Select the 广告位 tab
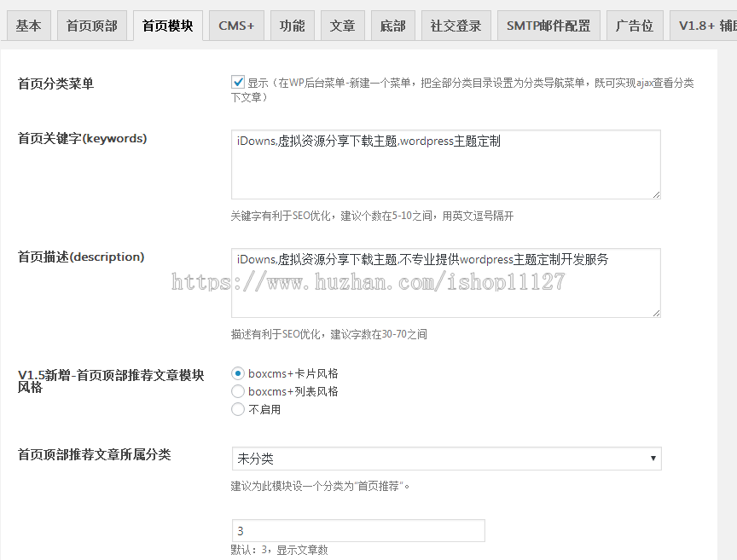The height and width of the screenshot is (560, 737). 635,26
